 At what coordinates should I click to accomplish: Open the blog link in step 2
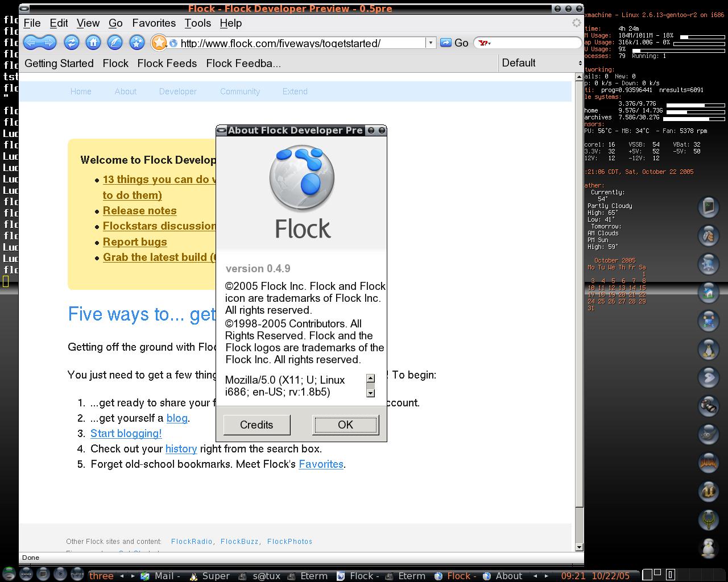[x=177, y=418]
